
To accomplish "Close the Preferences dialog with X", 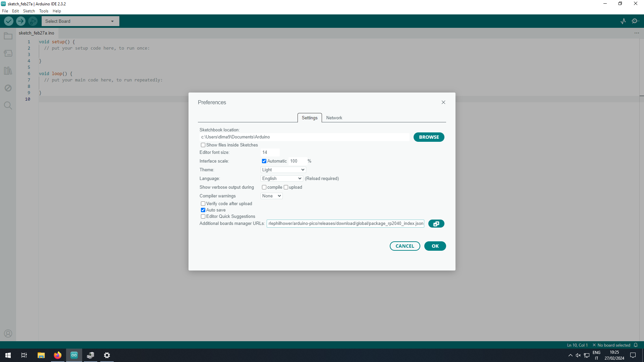I will [443, 102].
